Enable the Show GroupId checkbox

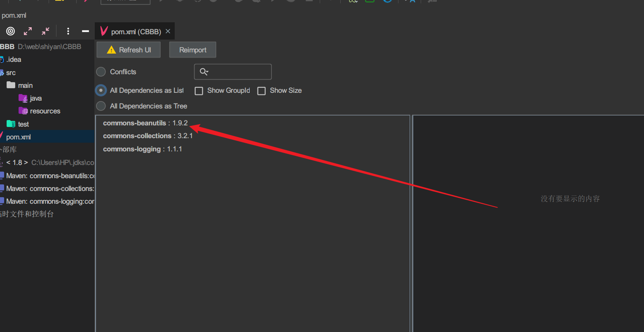199,91
